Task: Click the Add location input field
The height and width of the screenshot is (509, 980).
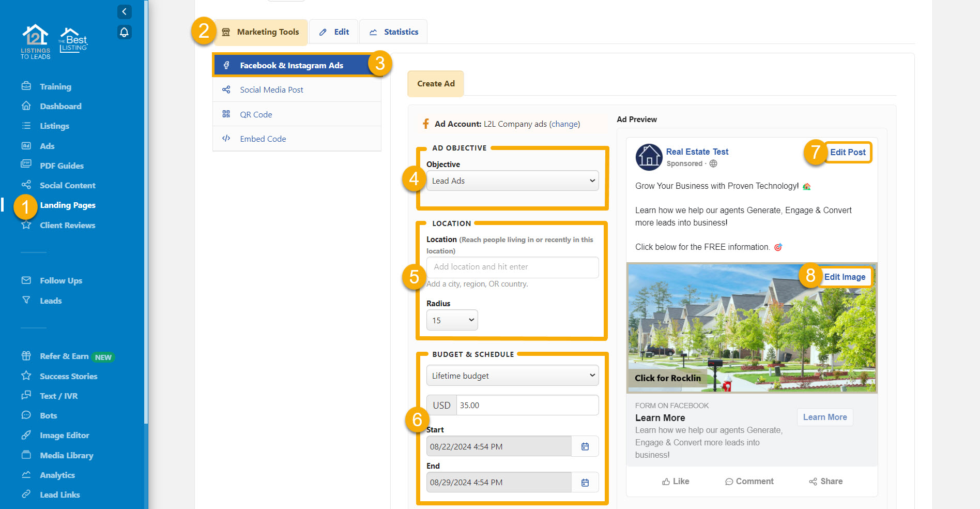Action: (x=512, y=267)
